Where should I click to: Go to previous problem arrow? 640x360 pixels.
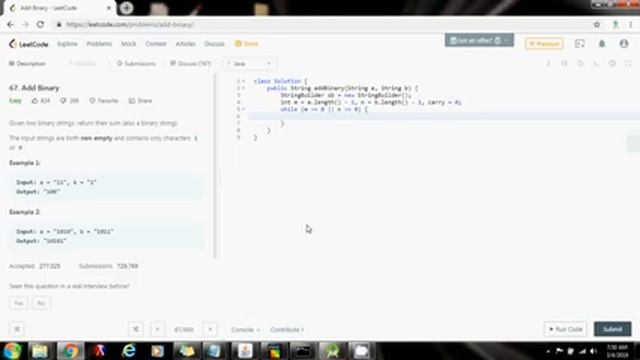158,329
